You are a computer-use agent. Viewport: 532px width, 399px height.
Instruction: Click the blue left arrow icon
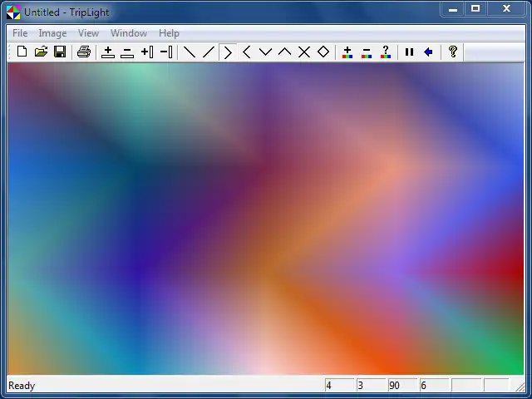click(x=428, y=52)
